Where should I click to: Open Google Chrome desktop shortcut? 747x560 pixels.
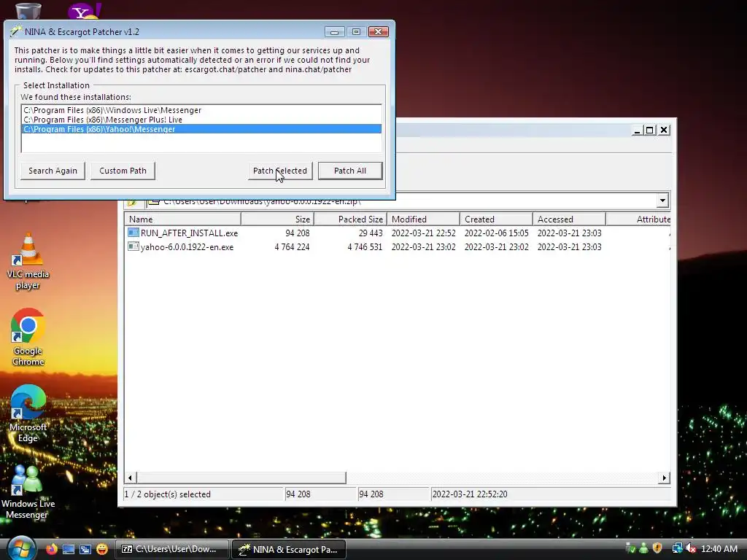tap(28, 337)
